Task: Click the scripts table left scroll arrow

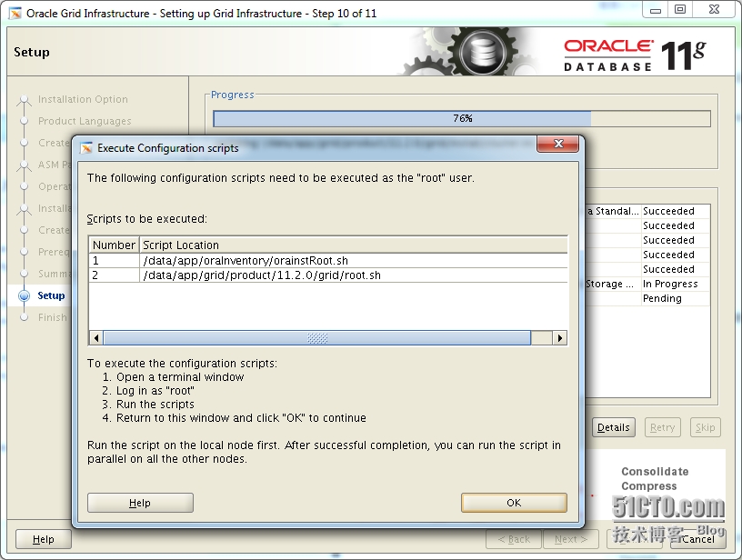Action: [96, 337]
